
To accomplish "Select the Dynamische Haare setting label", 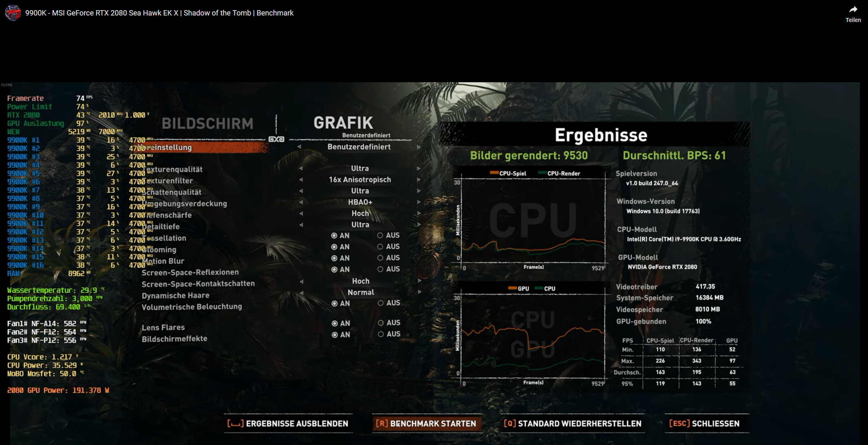I will click(x=176, y=296).
